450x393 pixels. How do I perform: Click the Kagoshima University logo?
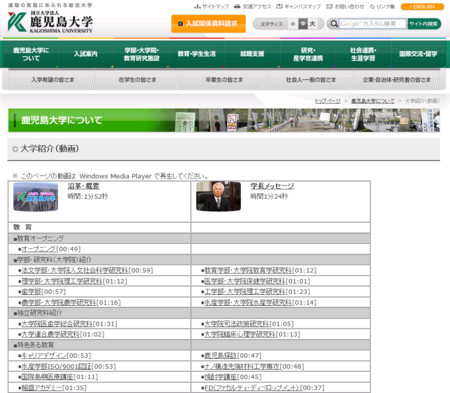(50, 22)
